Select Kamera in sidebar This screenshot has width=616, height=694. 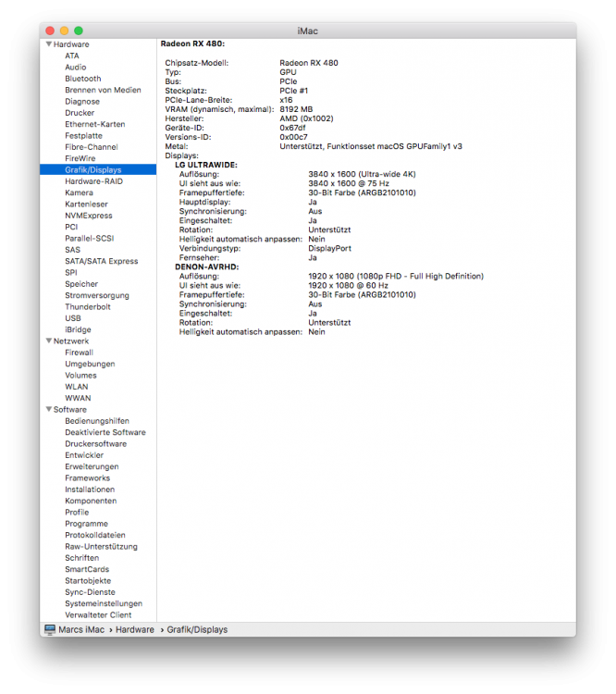79,192
